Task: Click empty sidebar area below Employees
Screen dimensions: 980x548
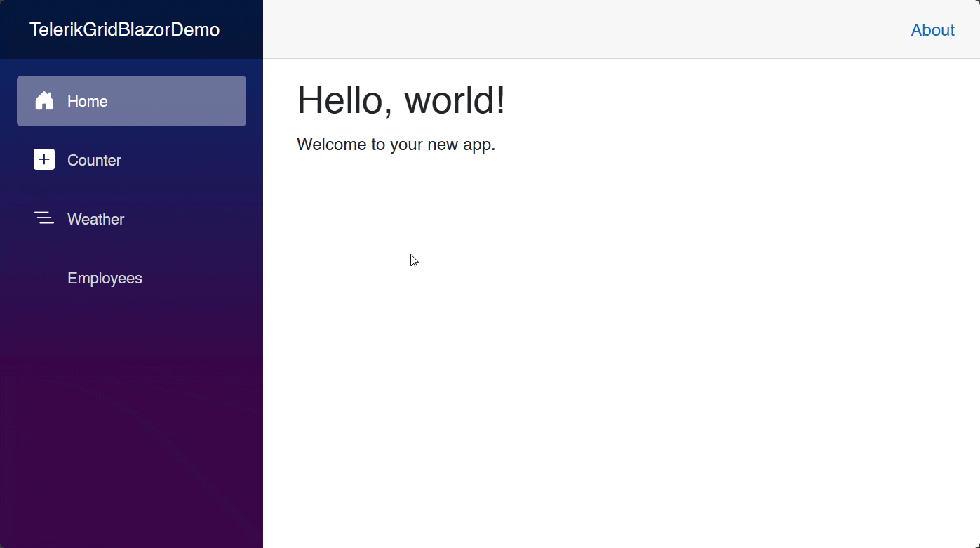Action: [x=131, y=421]
